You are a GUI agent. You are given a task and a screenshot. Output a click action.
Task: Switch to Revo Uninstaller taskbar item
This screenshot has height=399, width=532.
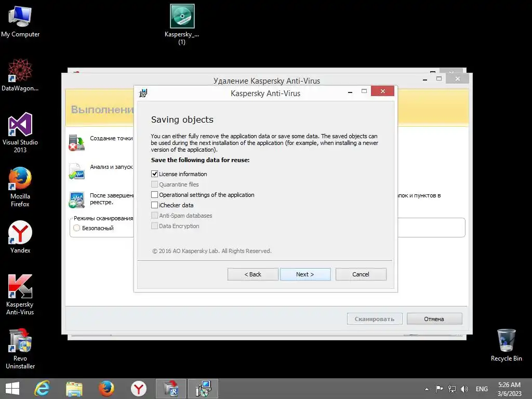[171, 389]
